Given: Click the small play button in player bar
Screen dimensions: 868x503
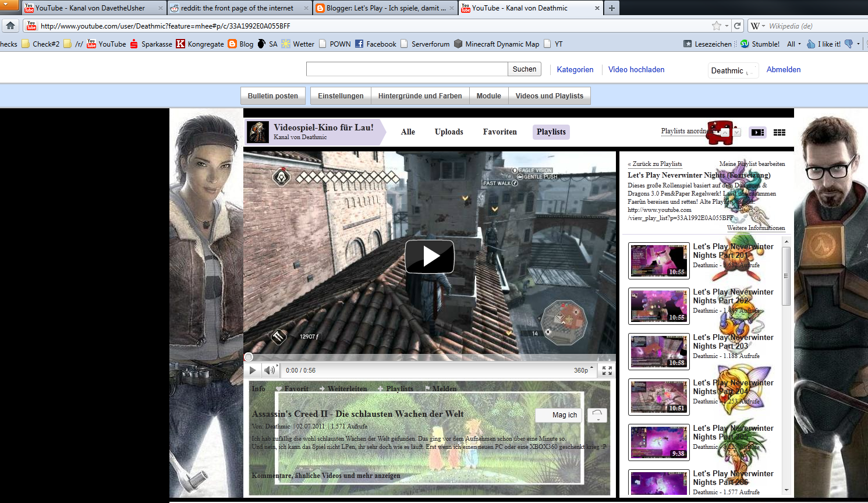Looking at the screenshot, I should 253,370.
